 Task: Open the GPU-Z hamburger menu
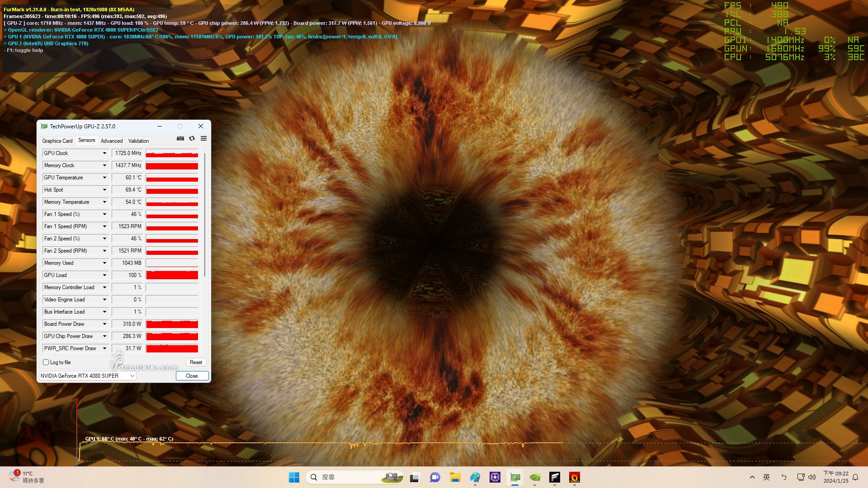[204, 139]
